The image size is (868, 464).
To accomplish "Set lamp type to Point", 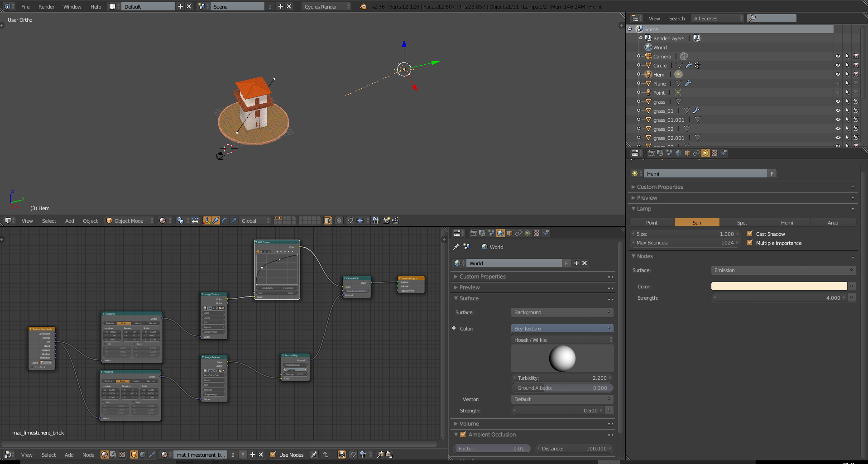I will (652, 222).
